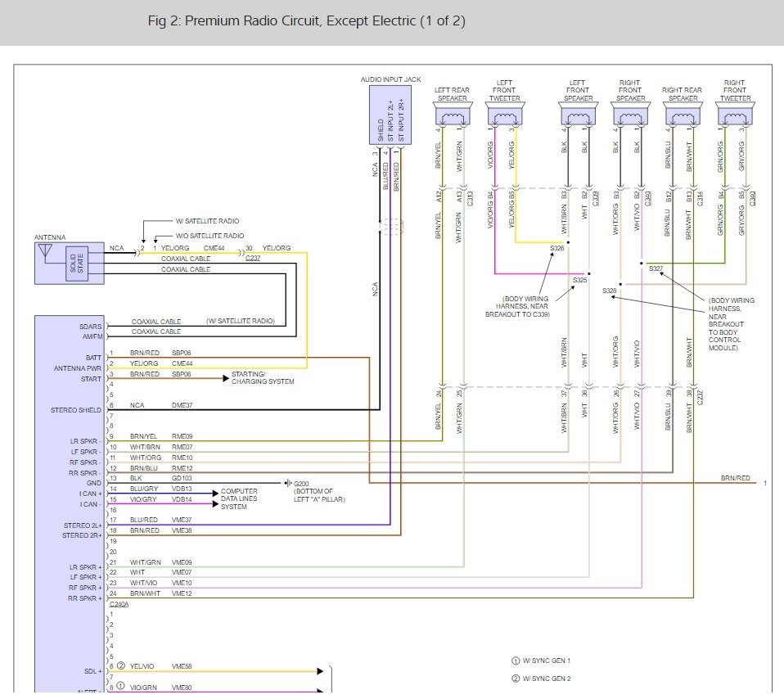Click the W/ SYNC GEN 2 legend marker
This screenshot has height=699, width=784.
point(516,679)
